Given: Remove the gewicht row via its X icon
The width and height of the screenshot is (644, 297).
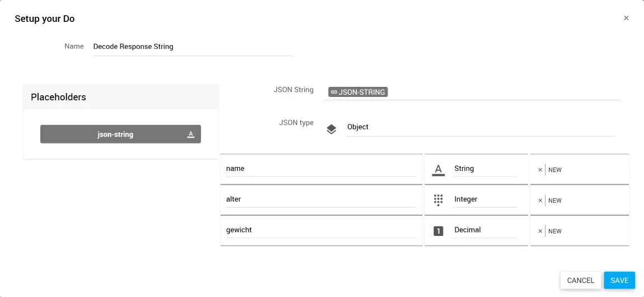Looking at the screenshot, I should [x=540, y=231].
